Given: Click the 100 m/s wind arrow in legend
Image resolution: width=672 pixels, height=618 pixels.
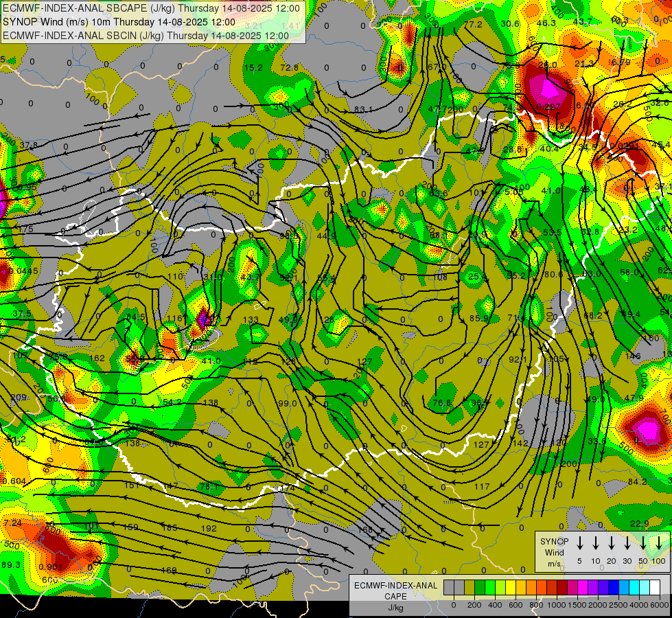Looking at the screenshot, I should [x=659, y=543].
